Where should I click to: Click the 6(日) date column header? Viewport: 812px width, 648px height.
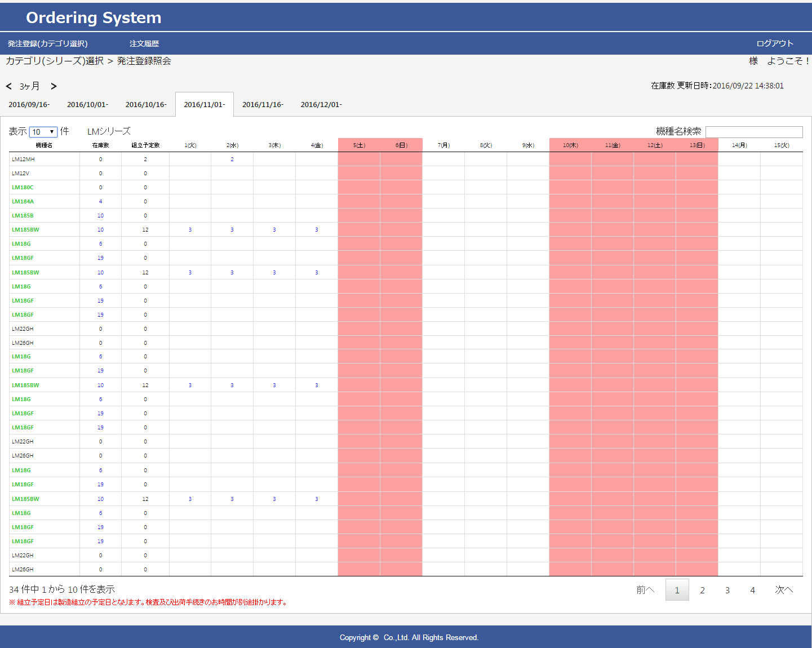click(x=401, y=145)
